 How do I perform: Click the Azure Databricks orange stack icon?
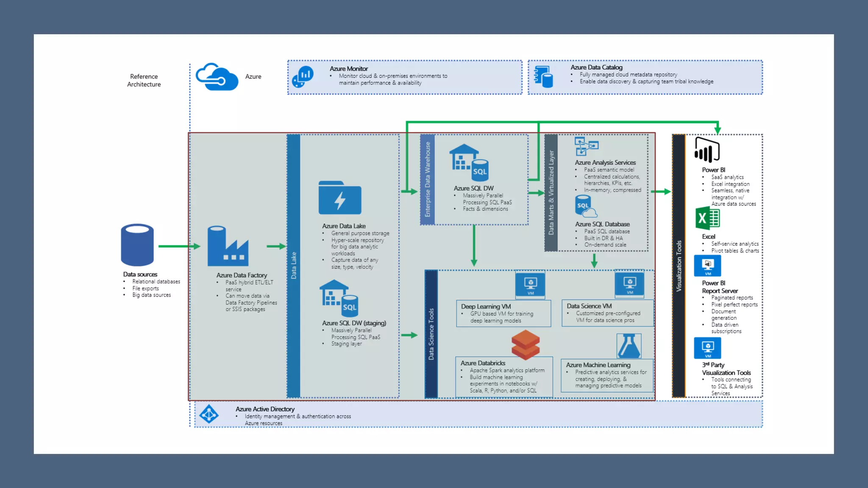pyautogui.click(x=526, y=344)
